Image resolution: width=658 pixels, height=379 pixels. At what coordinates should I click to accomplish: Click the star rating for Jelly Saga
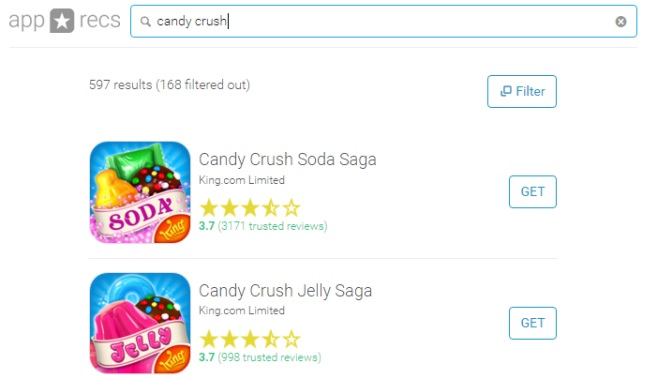[250, 339]
